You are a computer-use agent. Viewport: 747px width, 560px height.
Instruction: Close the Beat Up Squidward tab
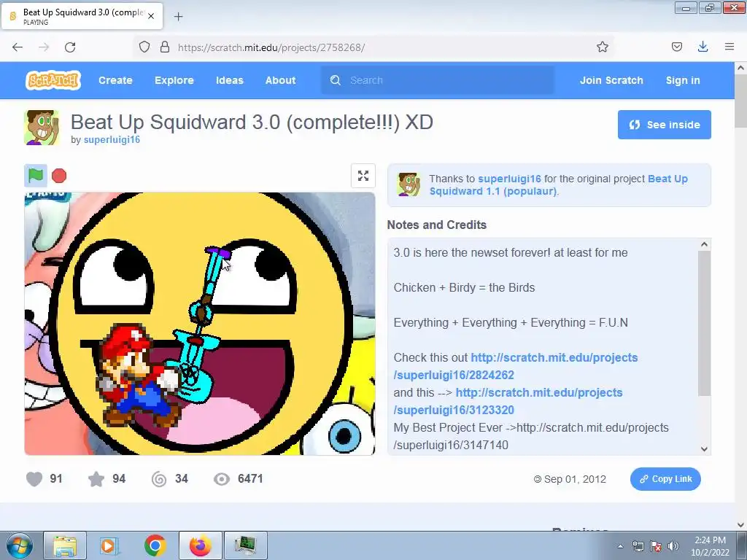151,16
